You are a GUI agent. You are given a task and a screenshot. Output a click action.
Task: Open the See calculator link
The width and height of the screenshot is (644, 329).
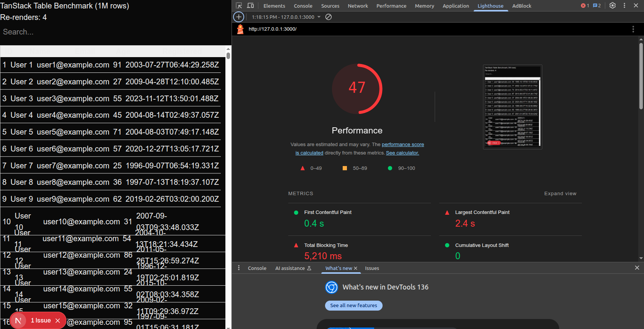click(402, 153)
